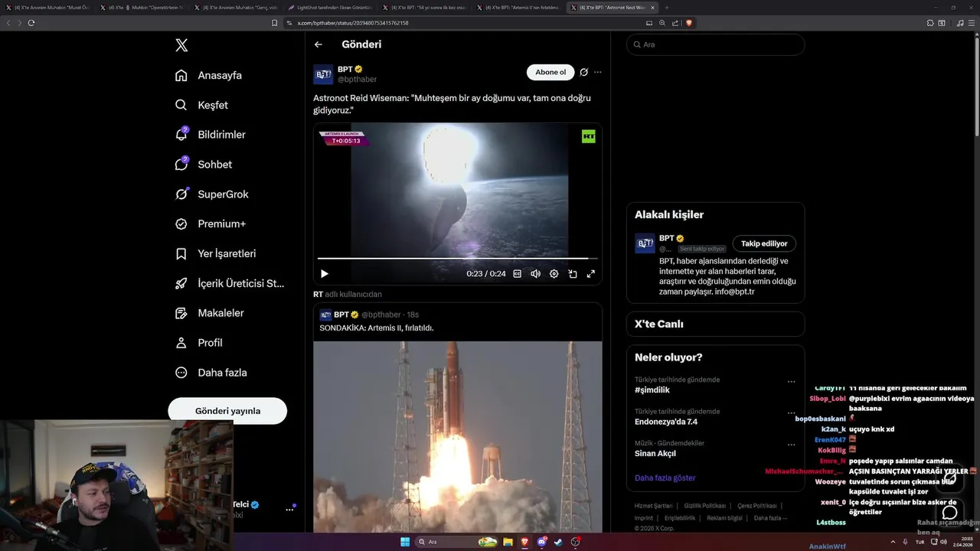Open options for #şimdilik trend
The width and height of the screenshot is (980, 551).
click(x=792, y=382)
